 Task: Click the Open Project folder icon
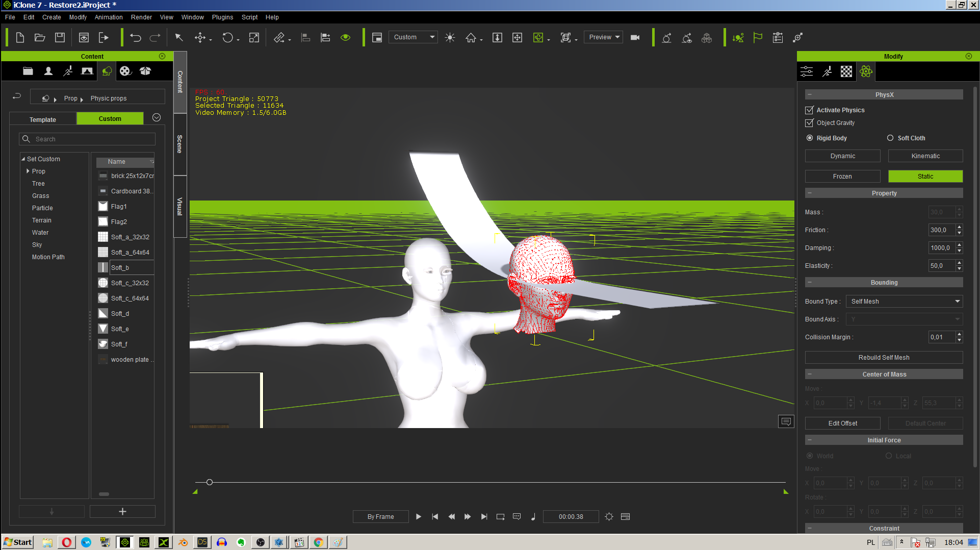[40, 37]
